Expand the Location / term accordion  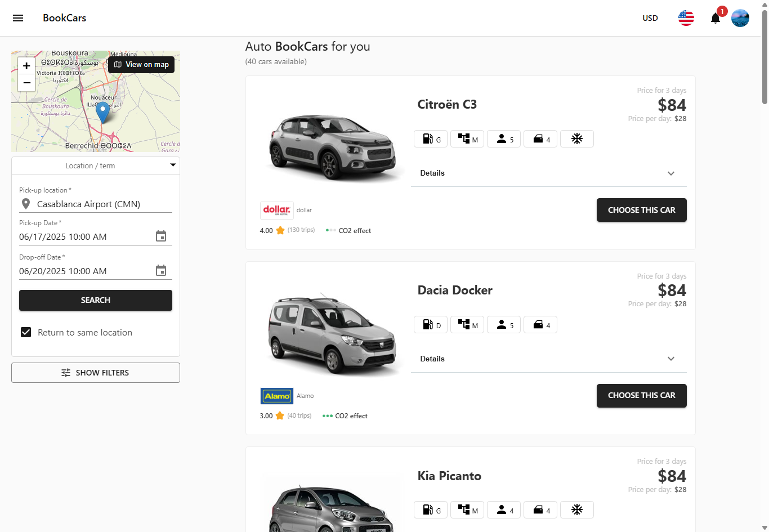(x=96, y=166)
